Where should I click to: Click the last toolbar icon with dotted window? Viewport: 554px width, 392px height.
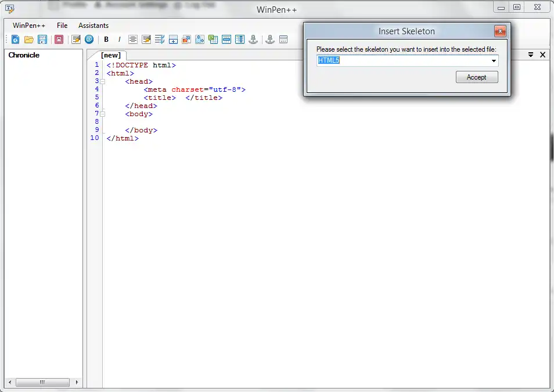(x=283, y=39)
